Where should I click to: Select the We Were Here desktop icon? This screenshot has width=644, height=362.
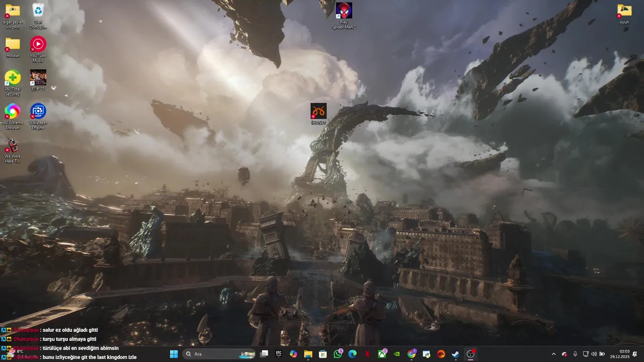coord(13,150)
